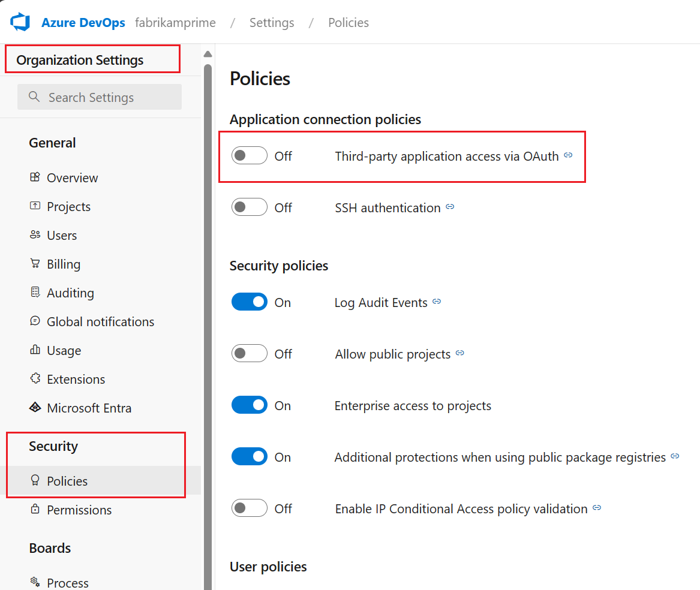700x590 pixels.
Task: Click the Policies badge icon in the sidebar
Action: 35,480
